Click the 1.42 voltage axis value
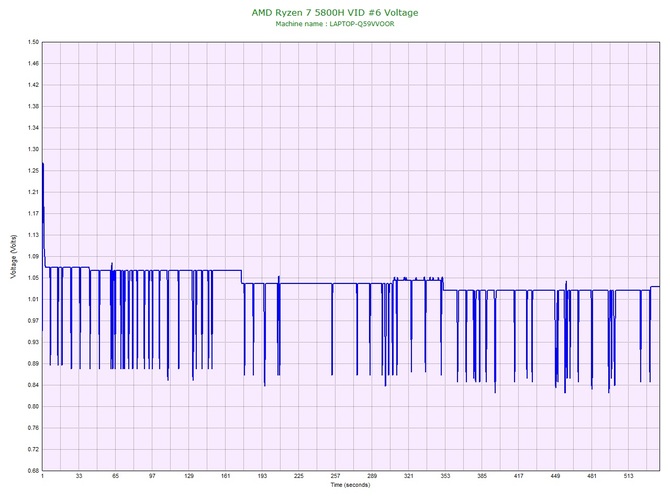This screenshot has width=670, height=502. click(x=33, y=85)
